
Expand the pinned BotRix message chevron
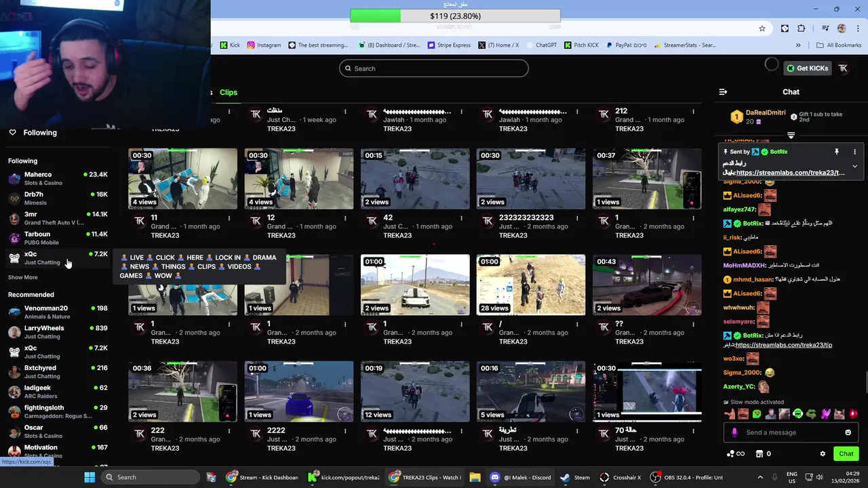854,166
